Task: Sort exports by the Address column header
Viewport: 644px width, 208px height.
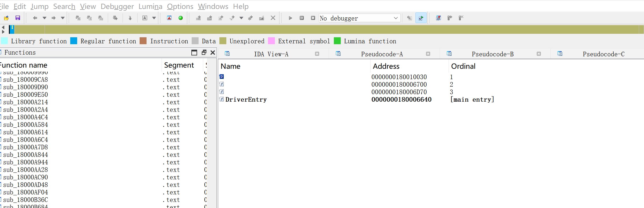Action: coord(409,66)
